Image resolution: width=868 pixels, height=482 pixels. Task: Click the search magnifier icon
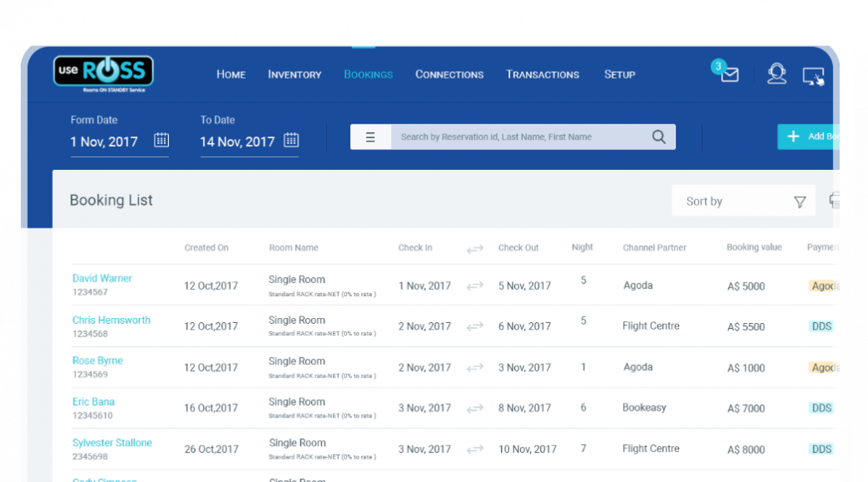coord(659,137)
